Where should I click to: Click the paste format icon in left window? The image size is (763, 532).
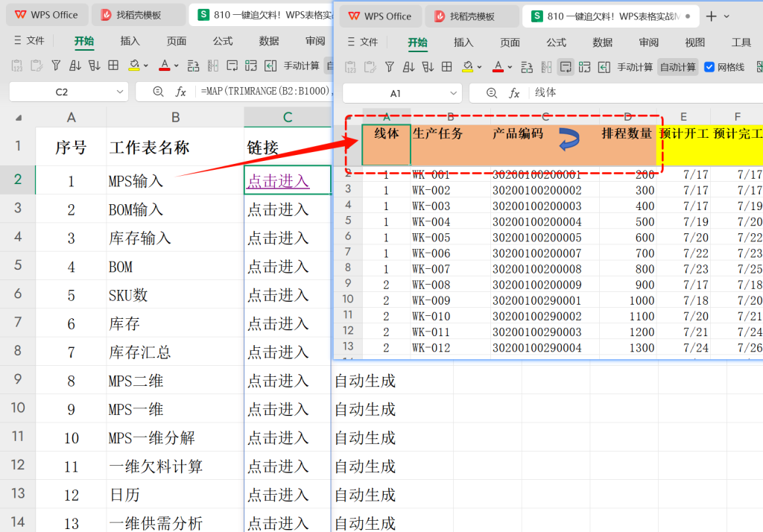[x=37, y=66]
